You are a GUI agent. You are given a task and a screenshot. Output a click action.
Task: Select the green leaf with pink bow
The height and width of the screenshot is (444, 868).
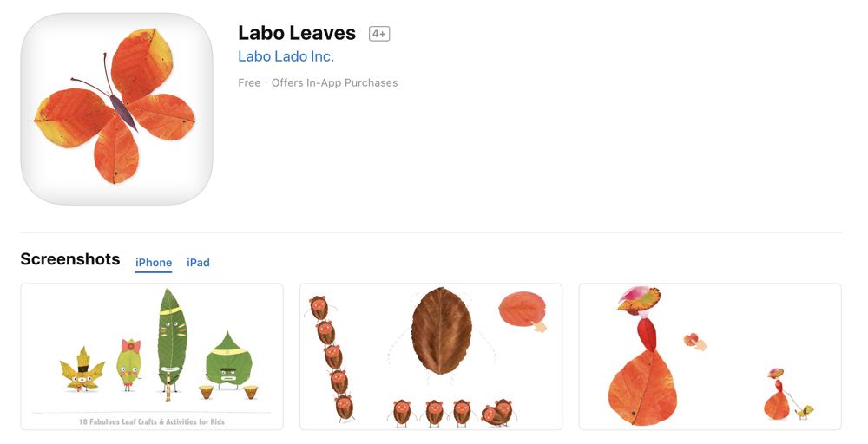click(128, 364)
